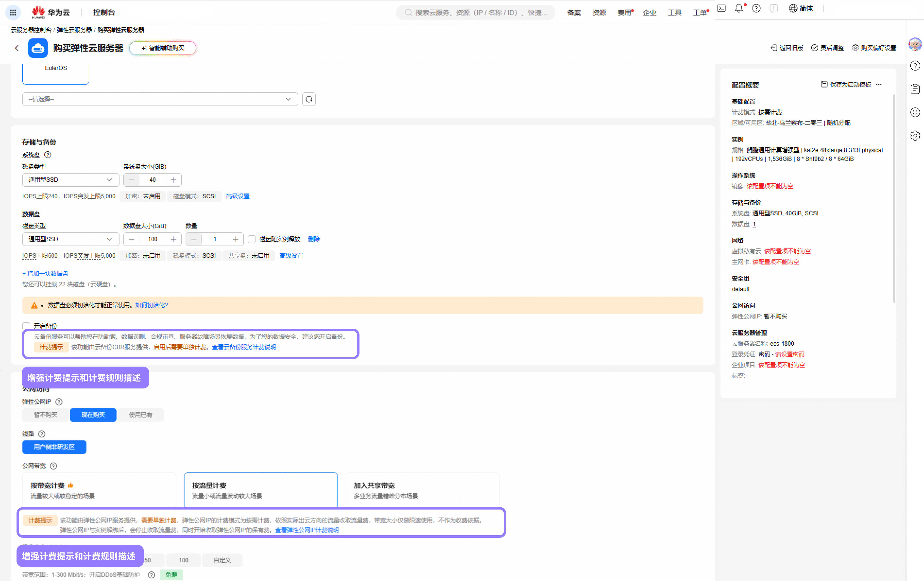Click 智能辅助购买 button
This screenshot has height=581, width=924.
(x=163, y=48)
